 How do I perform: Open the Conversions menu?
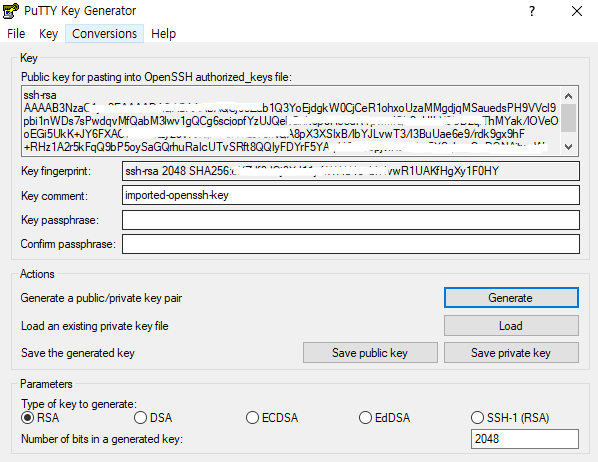point(104,34)
